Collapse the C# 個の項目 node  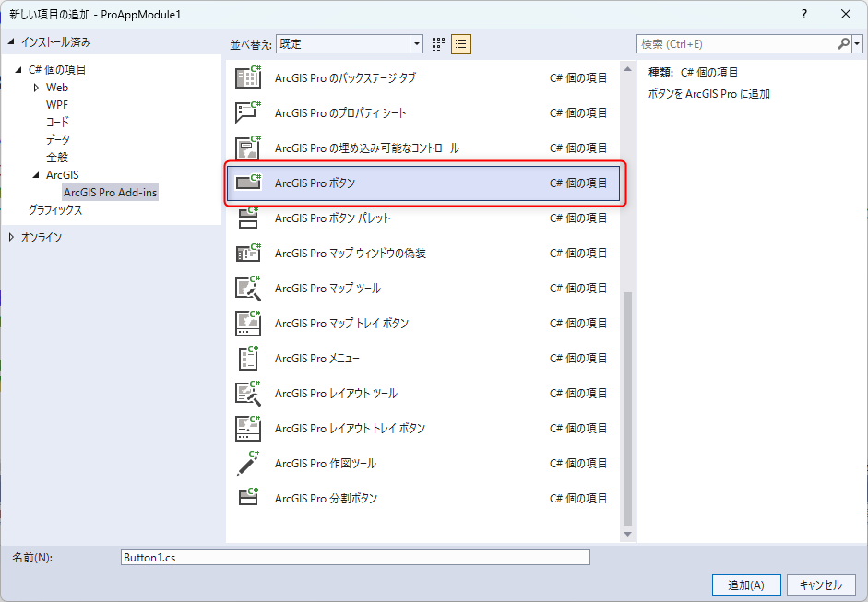(x=18, y=70)
